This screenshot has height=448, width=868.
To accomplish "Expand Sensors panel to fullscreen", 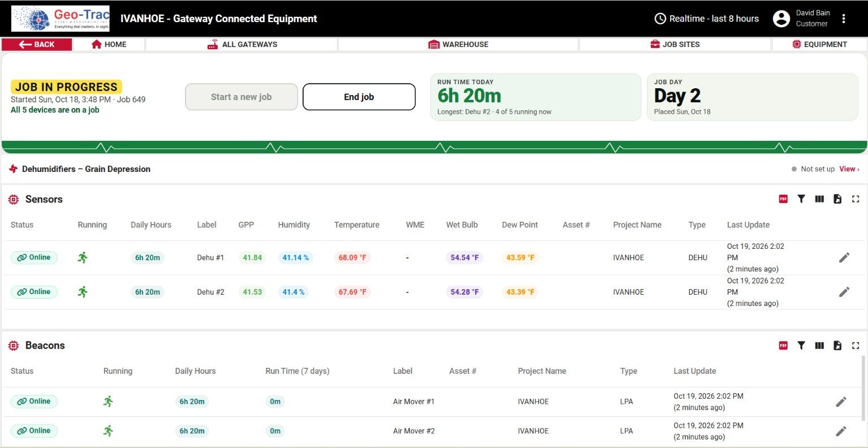I will point(856,199).
